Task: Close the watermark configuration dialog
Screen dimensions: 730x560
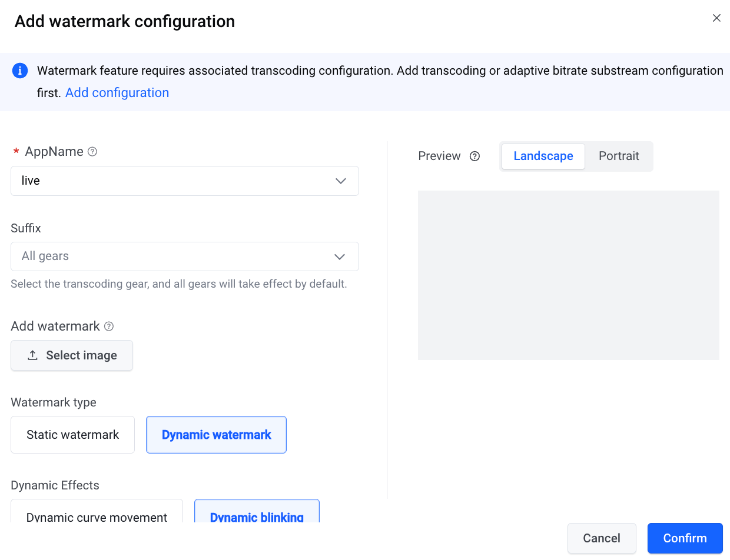Action: click(x=716, y=18)
